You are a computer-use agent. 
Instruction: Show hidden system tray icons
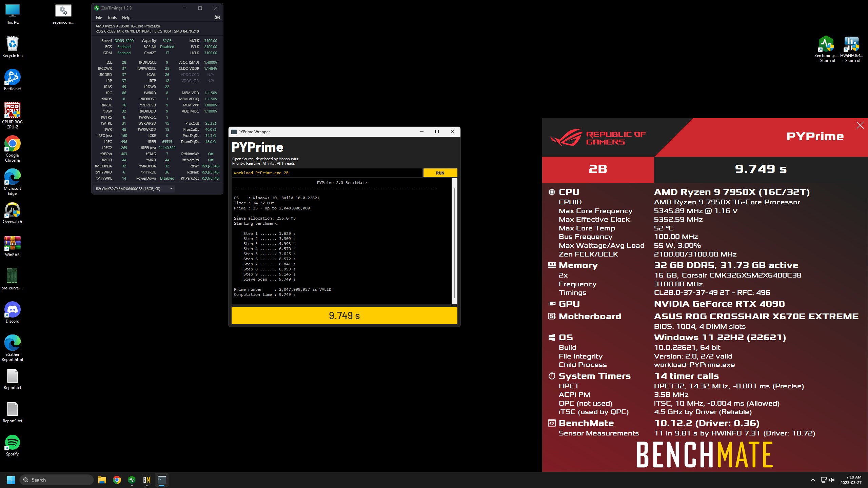click(813, 480)
